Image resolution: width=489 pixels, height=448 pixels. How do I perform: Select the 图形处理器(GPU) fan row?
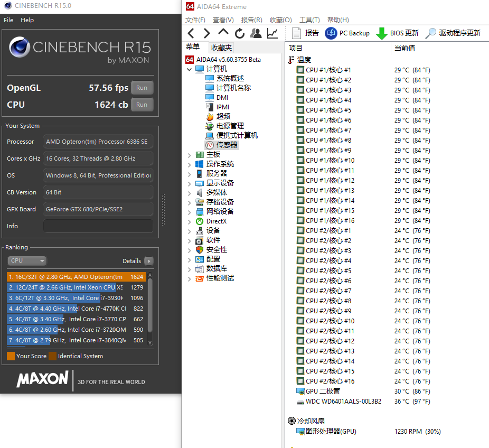click(x=368, y=432)
